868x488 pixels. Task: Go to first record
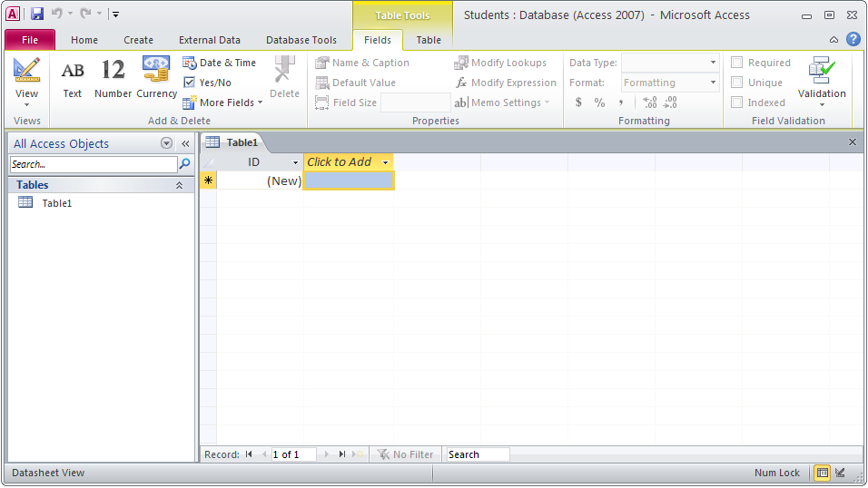[249, 454]
